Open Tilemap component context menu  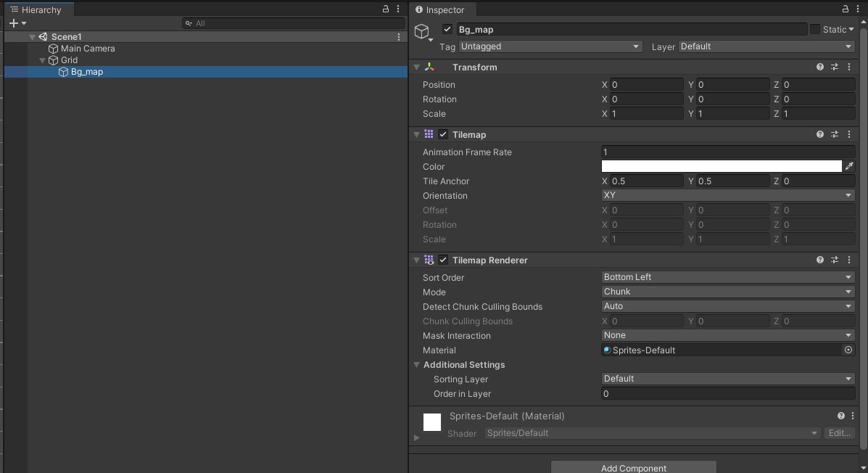[849, 135]
